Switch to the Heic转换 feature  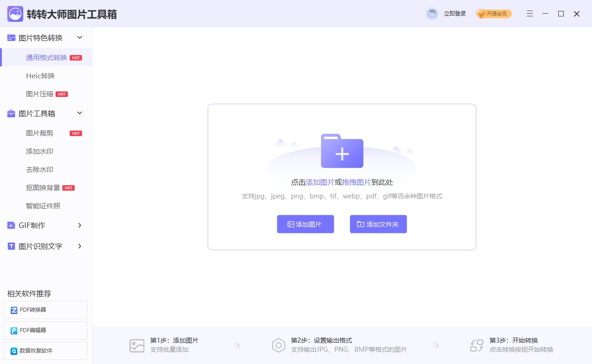click(39, 76)
